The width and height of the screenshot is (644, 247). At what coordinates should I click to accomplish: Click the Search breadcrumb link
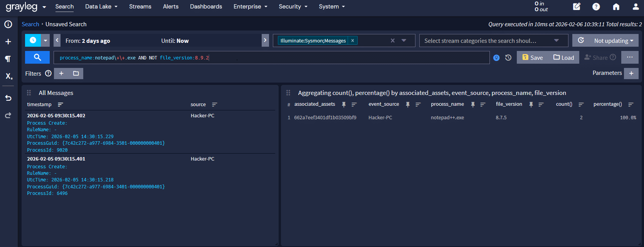[x=30, y=24]
